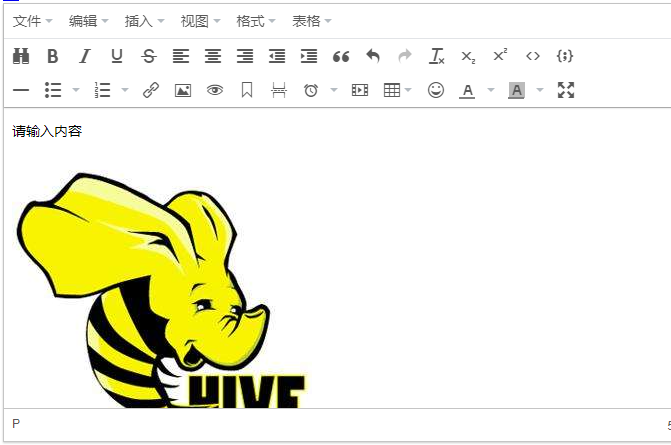Align text to the right

pyautogui.click(x=245, y=56)
